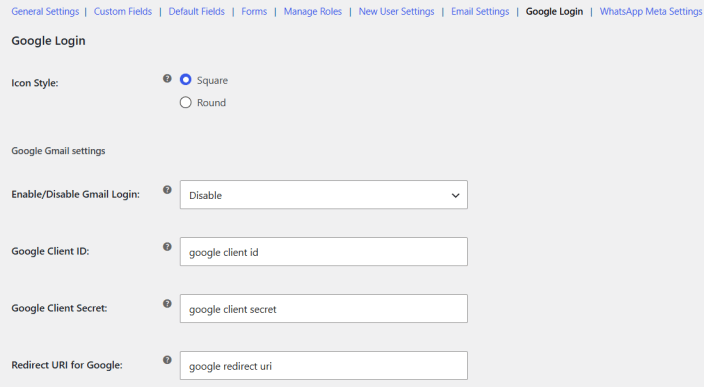
Task: Click the help icon next to Icon Style
Action: [167, 79]
